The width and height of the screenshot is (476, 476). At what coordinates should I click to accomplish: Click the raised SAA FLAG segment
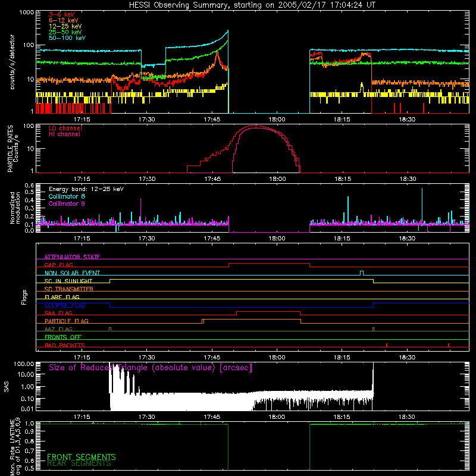(x=268, y=312)
